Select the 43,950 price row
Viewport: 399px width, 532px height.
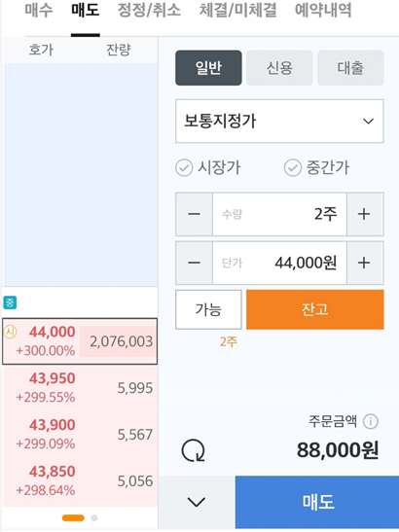(x=80, y=388)
